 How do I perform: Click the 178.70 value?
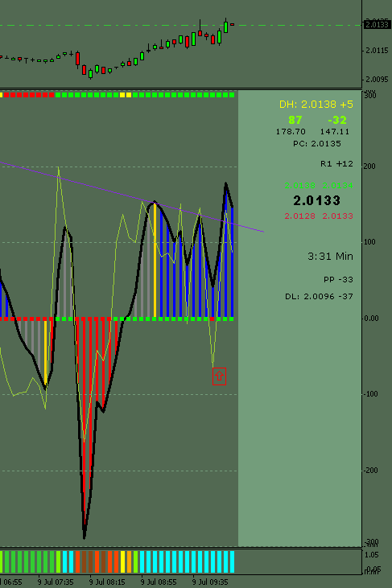pos(291,132)
